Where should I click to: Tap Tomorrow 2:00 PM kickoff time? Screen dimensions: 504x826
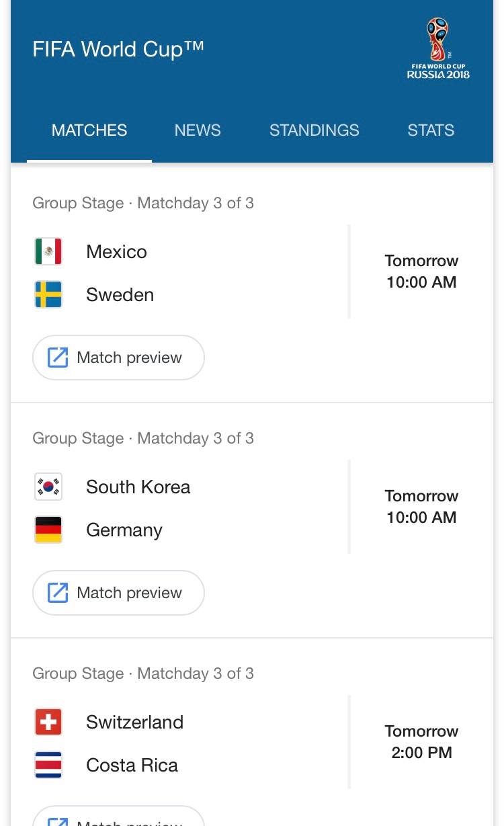coord(421,742)
